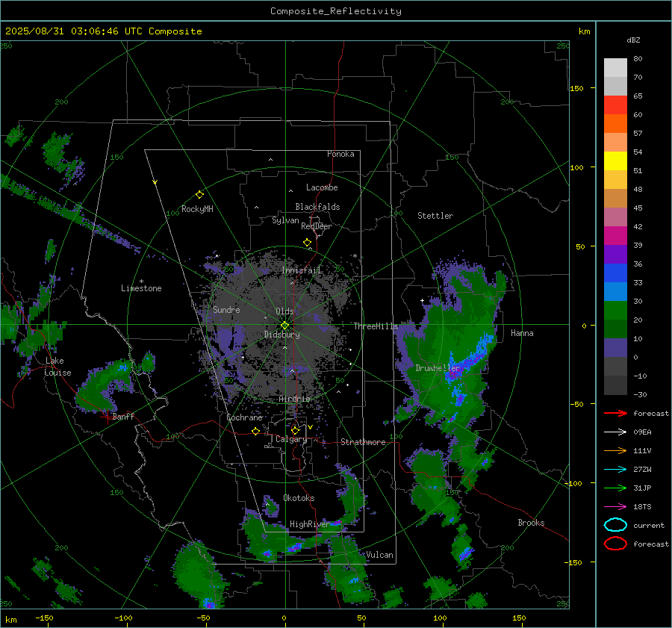Click the Cochrane label
672x628 pixels.
[x=244, y=417]
